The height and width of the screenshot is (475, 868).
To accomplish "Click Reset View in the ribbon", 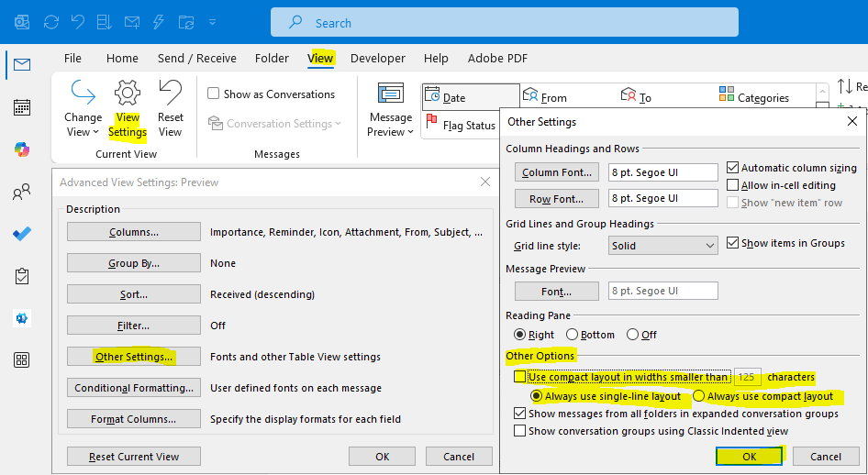I will pyautogui.click(x=170, y=108).
